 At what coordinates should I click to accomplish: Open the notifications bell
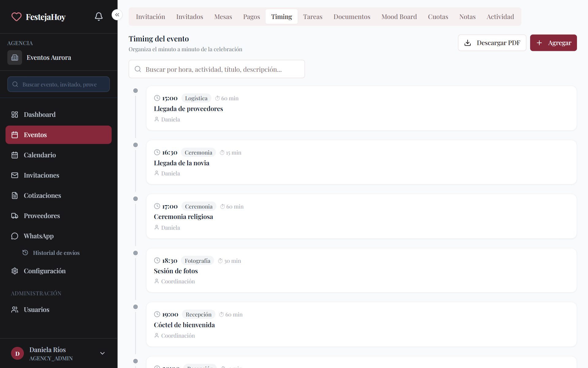(x=99, y=17)
